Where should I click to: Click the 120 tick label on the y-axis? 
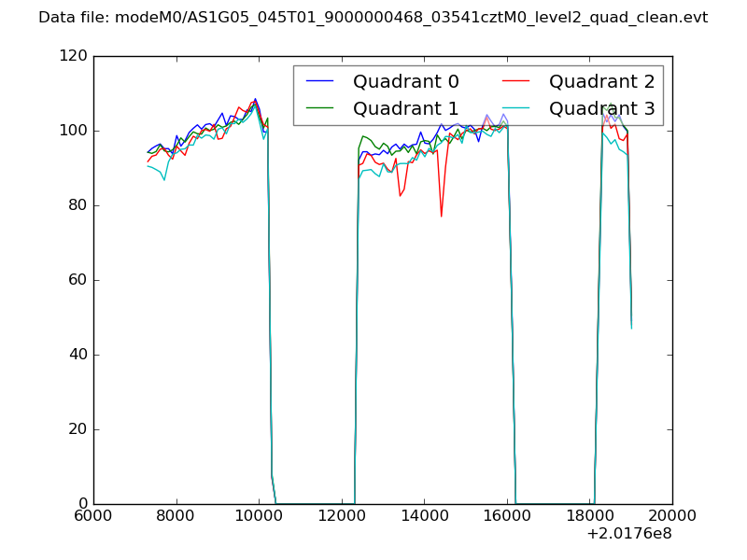[x=75, y=56]
